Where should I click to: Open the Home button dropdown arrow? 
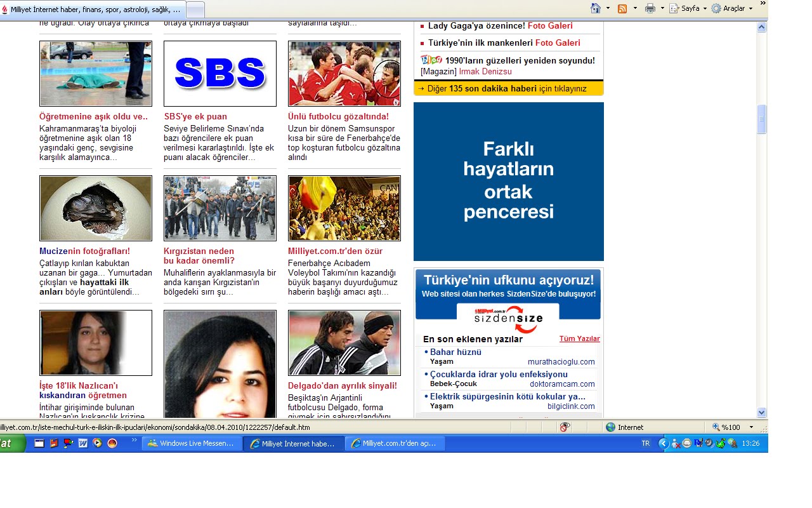point(608,8)
